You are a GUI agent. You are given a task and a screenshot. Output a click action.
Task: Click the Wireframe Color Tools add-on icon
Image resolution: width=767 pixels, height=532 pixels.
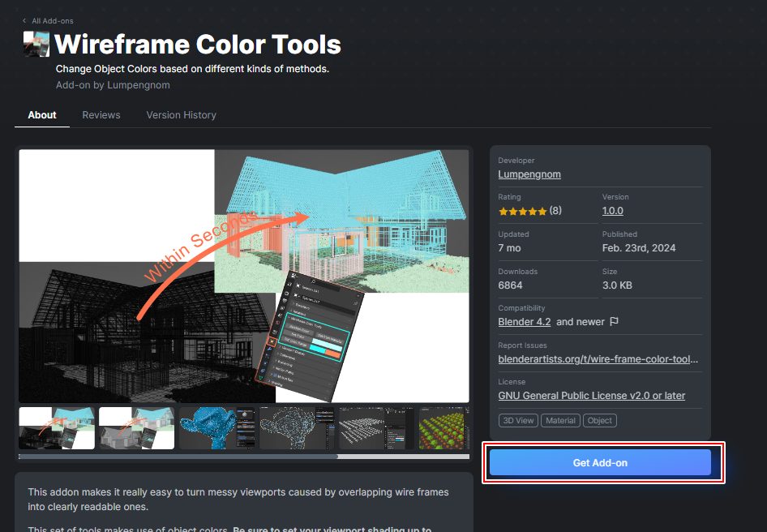36,44
